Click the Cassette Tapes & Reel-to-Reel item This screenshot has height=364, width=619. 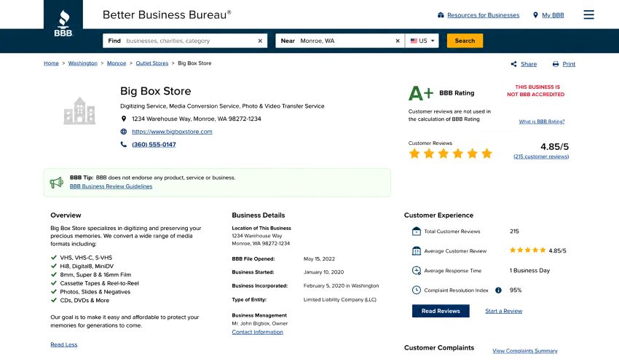[x=99, y=283]
